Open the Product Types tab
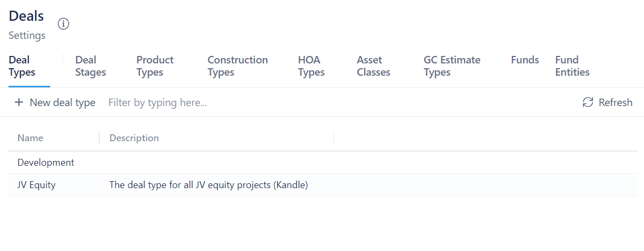Image resolution: width=644 pixels, height=251 pixels. click(155, 66)
